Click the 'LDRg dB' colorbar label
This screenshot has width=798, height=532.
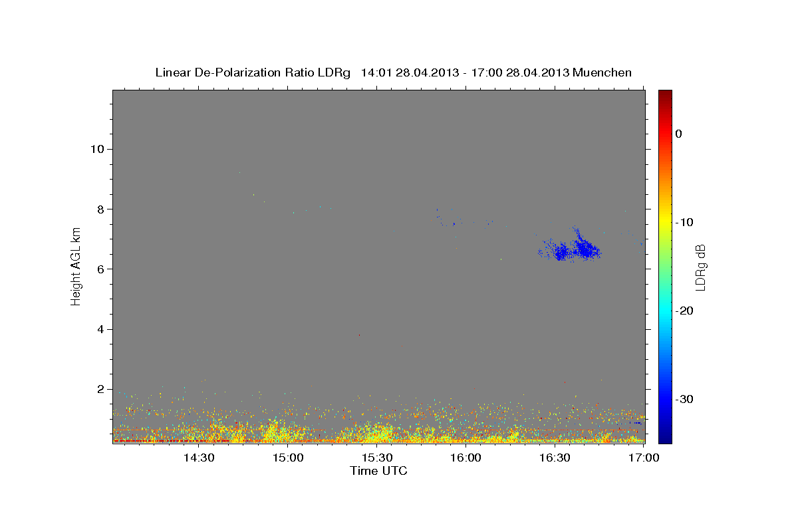pyautogui.click(x=700, y=267)
